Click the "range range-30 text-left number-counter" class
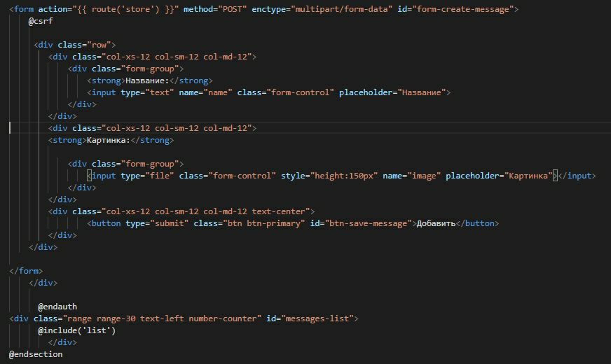 tap(162, 318)
